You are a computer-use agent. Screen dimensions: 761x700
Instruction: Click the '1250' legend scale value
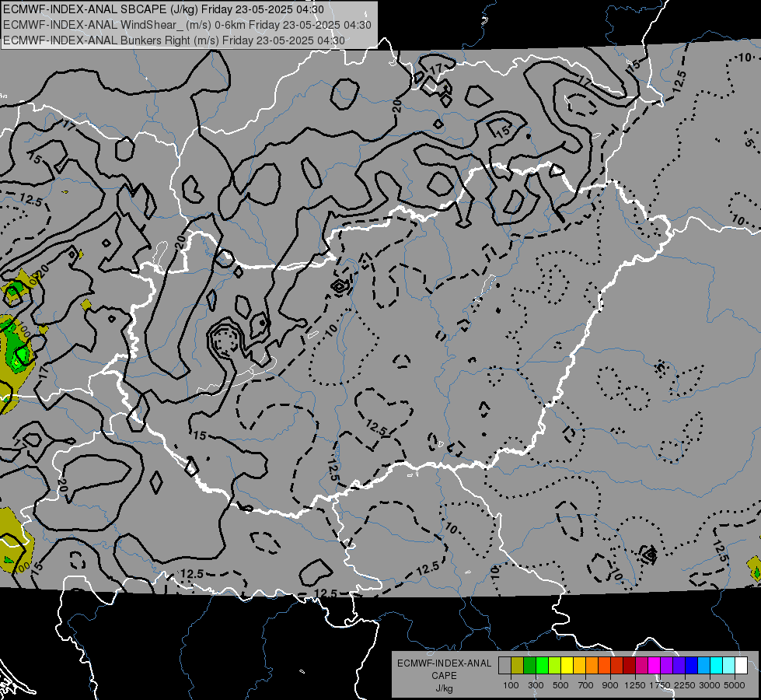635,685
